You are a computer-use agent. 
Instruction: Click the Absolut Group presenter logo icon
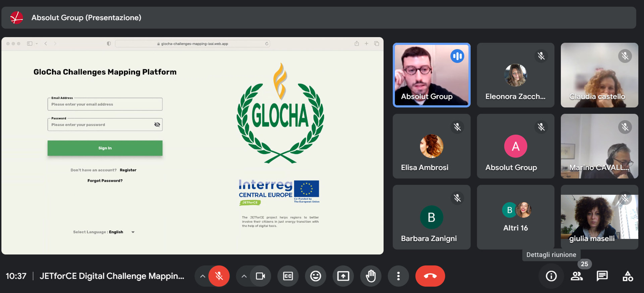(x=16, y=17)
